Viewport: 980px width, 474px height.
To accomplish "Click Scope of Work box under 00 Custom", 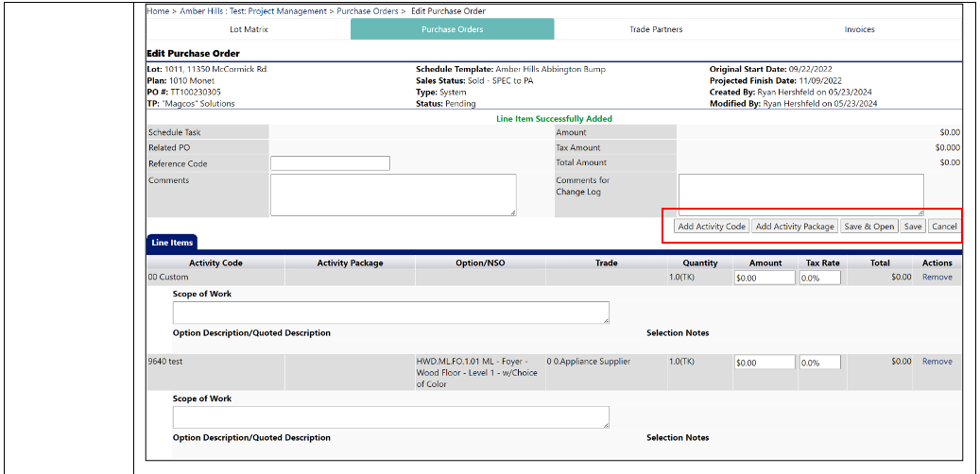I will (391, 313).
